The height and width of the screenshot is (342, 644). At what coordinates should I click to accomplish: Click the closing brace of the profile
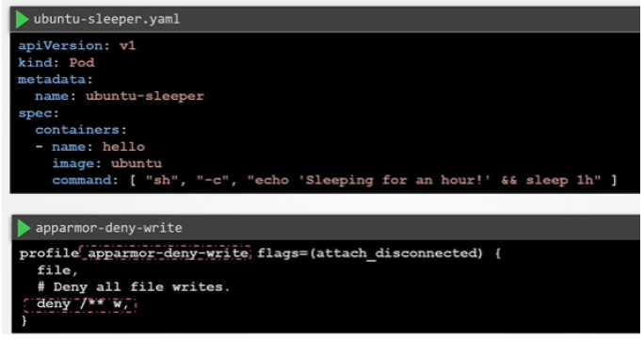tap(24, 321)
